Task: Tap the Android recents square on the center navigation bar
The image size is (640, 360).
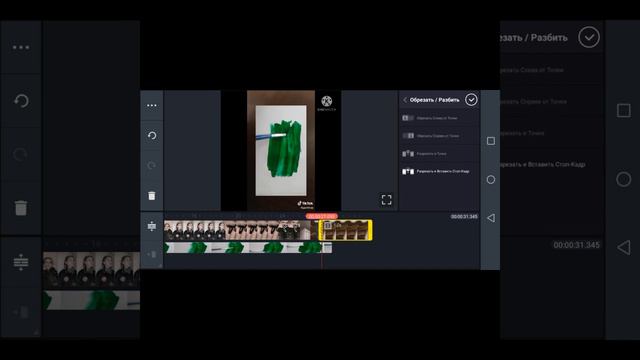Action: pos(491,141)
